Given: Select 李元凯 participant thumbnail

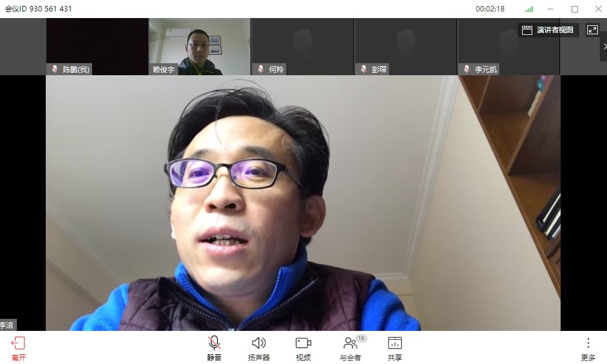Looking at the screenshot, I should coord(509,46).
